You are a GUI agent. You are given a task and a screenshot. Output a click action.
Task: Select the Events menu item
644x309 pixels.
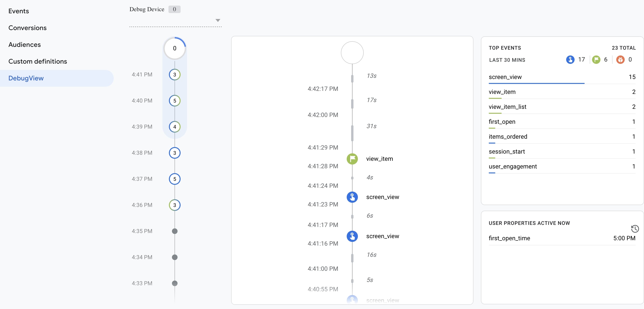[x=18, y=10]
